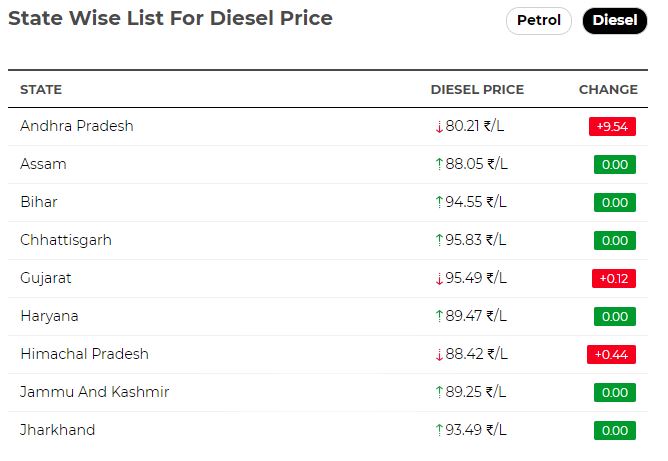Switch to the Petrol price list
Screen dimensions: 668x461
pos(538,20)
